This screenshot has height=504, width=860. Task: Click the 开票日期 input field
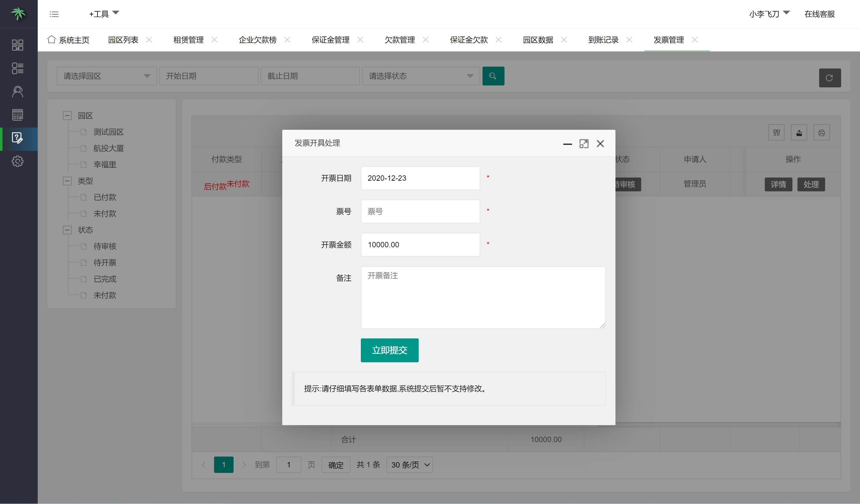(421, 178)
